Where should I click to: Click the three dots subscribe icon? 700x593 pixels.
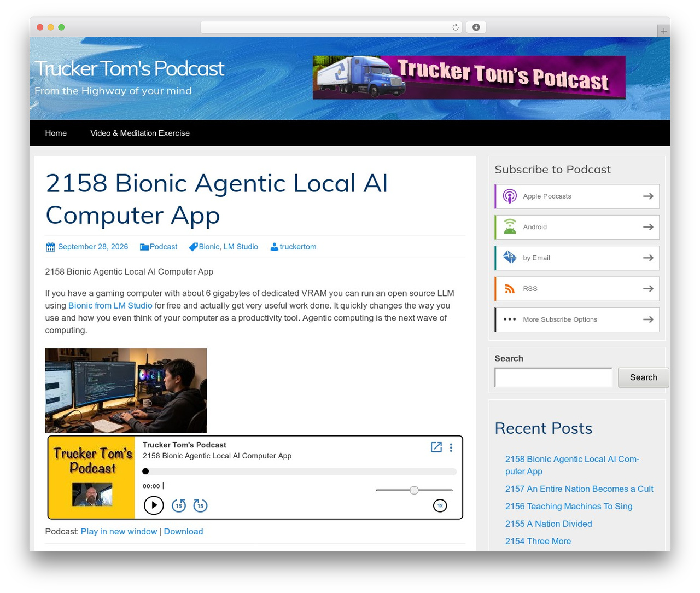[510, 319]
